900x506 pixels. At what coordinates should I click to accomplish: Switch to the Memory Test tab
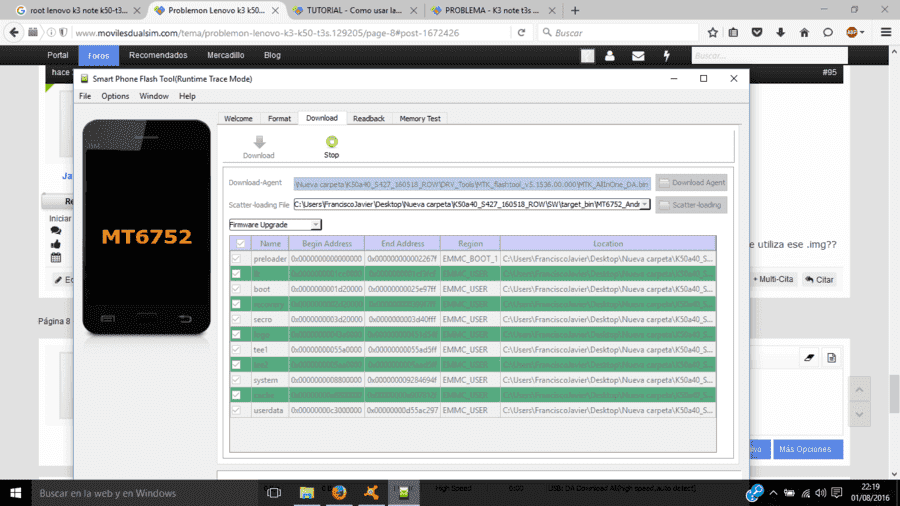[x=420, y=118]
